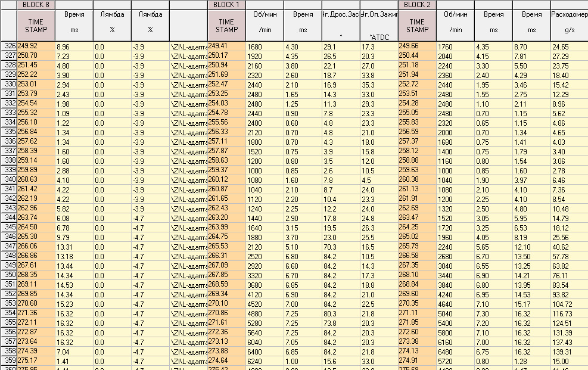Click lambda value '-3.9' in row 337
The image size is (588, 370).
[150, 152]
